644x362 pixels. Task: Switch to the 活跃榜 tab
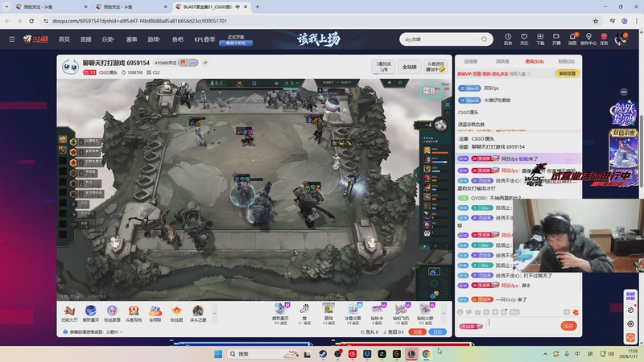tap(502, 62)
